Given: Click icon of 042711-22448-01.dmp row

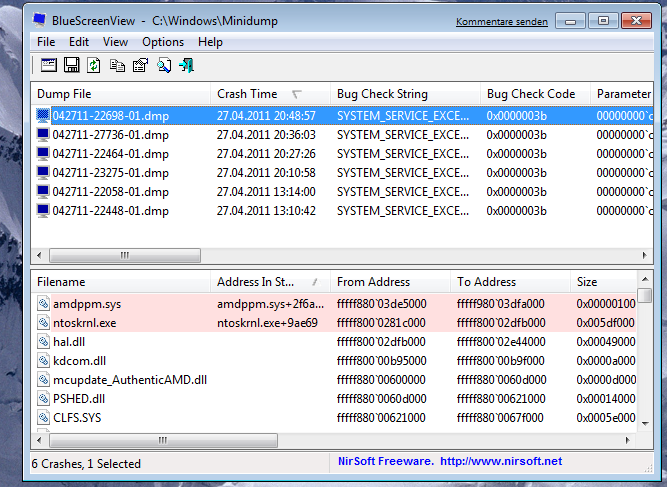Looking at the screenshot, I should pyautogui.click(x=43, y=211).
